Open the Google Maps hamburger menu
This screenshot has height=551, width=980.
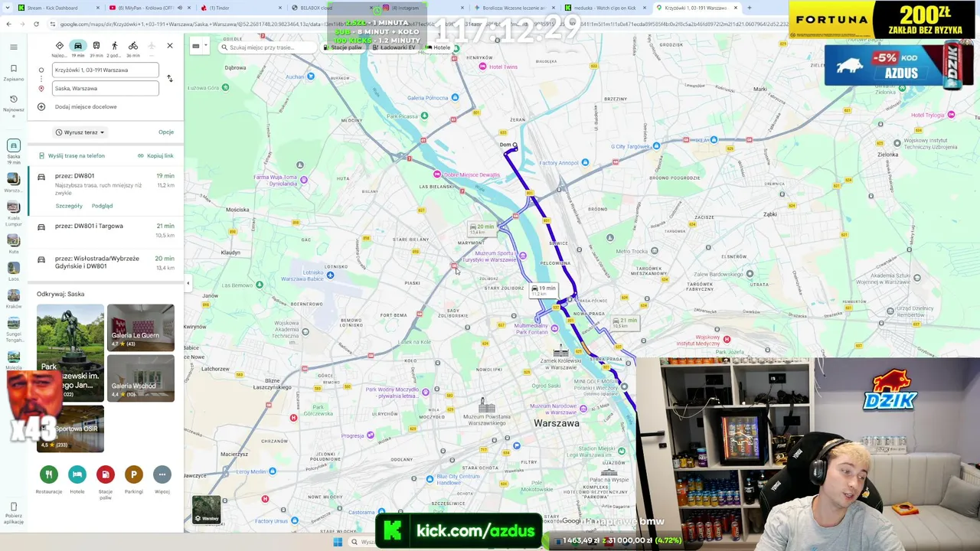coord(14,47)
